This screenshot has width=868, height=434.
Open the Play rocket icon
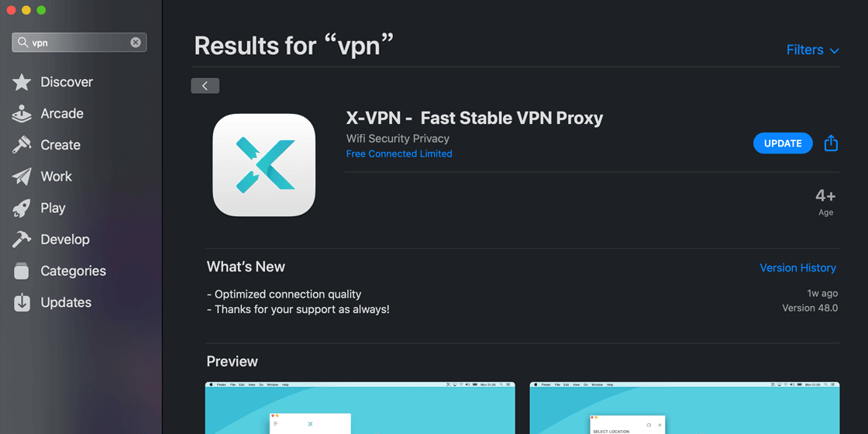pos(22,208)
